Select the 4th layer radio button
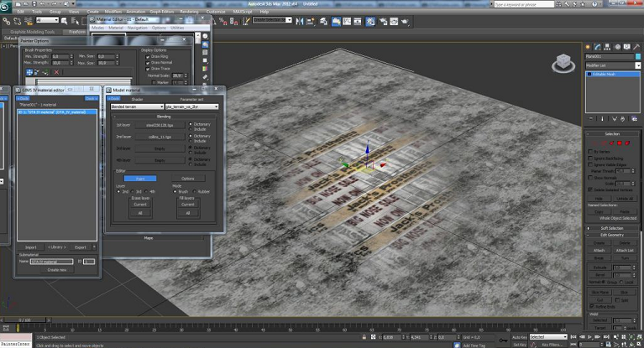Screen dimensions: 644x348 tap(146, 192)
